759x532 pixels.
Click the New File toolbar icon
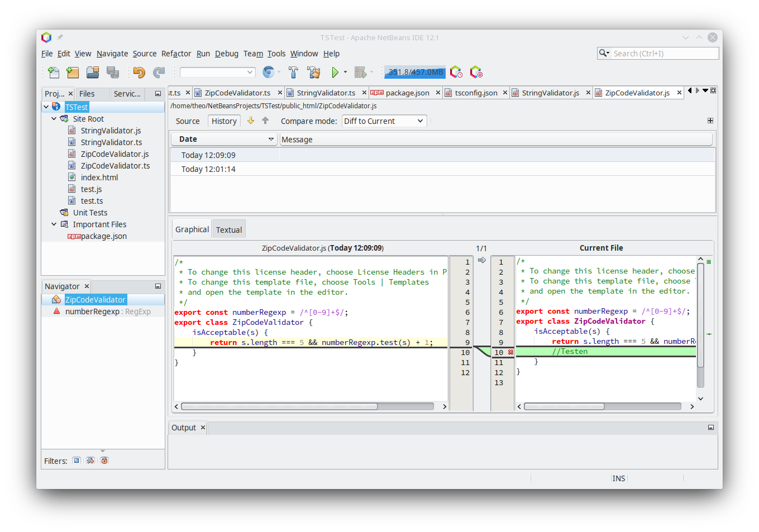point(54,72)
